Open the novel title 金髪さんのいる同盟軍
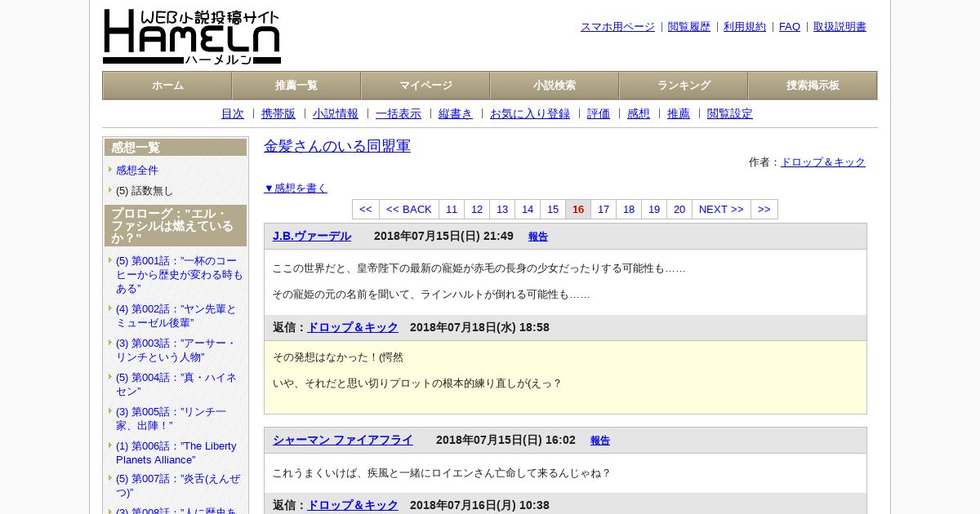Screen dimensions: 980x514 [x=337, y=146]
